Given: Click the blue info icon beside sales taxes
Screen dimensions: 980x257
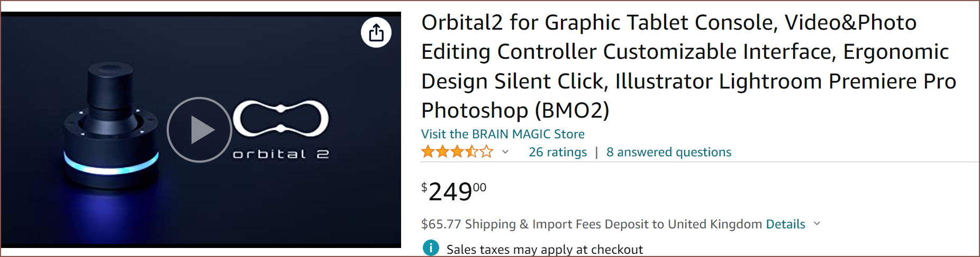Looking at the screenshot, I should (x=431, y=248).
